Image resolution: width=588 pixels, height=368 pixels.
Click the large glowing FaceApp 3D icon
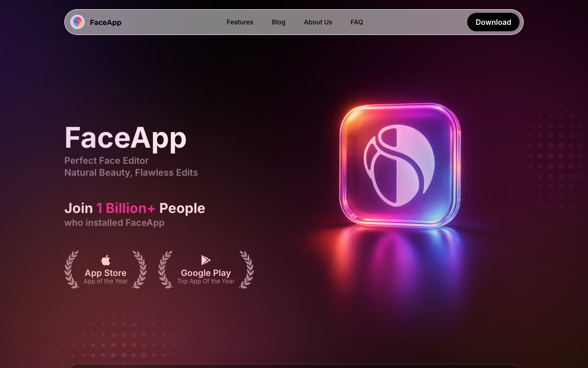pyautogui.click(x=400, y=166)
